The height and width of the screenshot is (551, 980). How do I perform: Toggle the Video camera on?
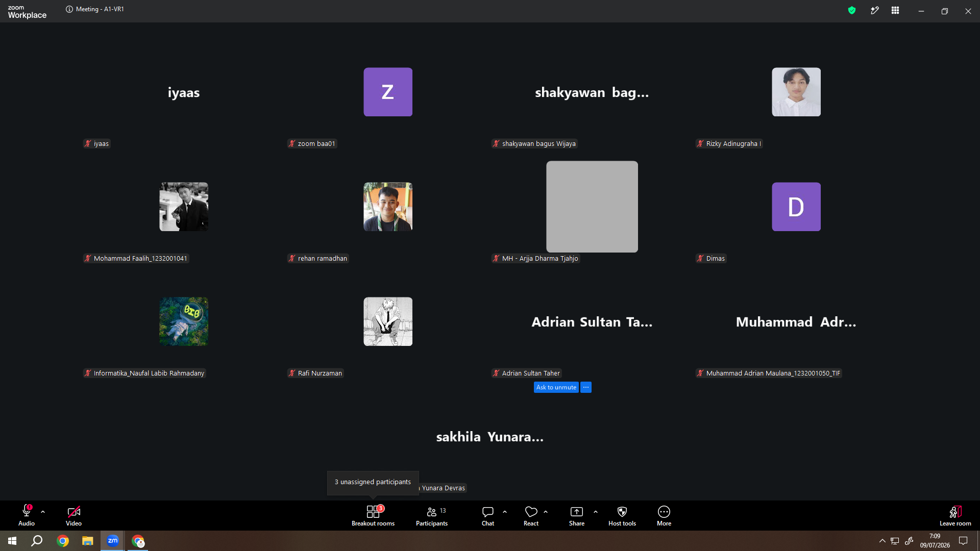coord(73,515)
